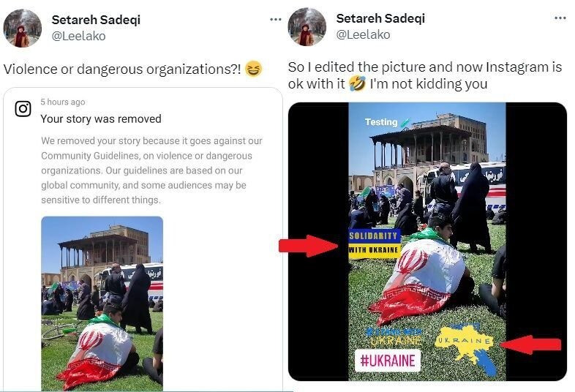575x392 pixels.
Task: Open the edited story picture
Action: [427, 241]
